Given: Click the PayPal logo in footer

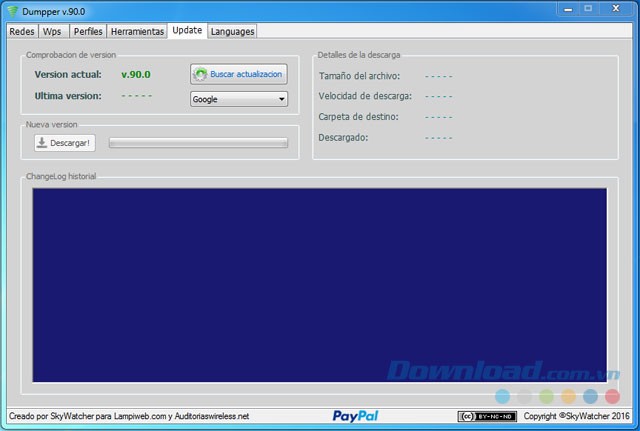Looking at the screenshot, I should point(355,416).
